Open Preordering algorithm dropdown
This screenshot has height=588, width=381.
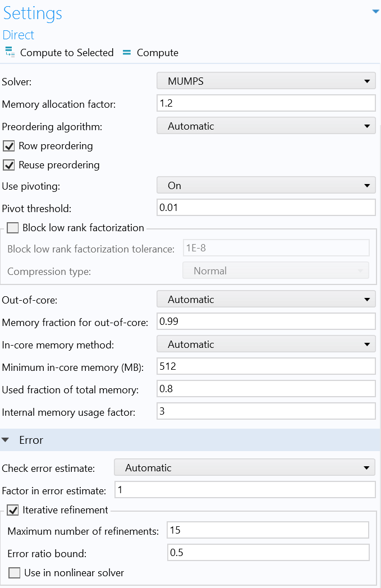[x=265, y=126]
